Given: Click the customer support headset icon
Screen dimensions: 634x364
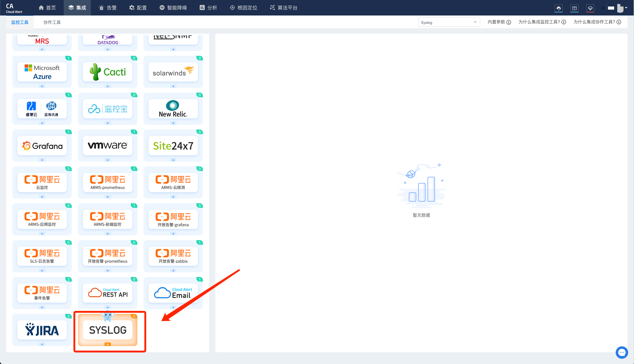Looking at the screenshot, I should [x=559, y=8].
